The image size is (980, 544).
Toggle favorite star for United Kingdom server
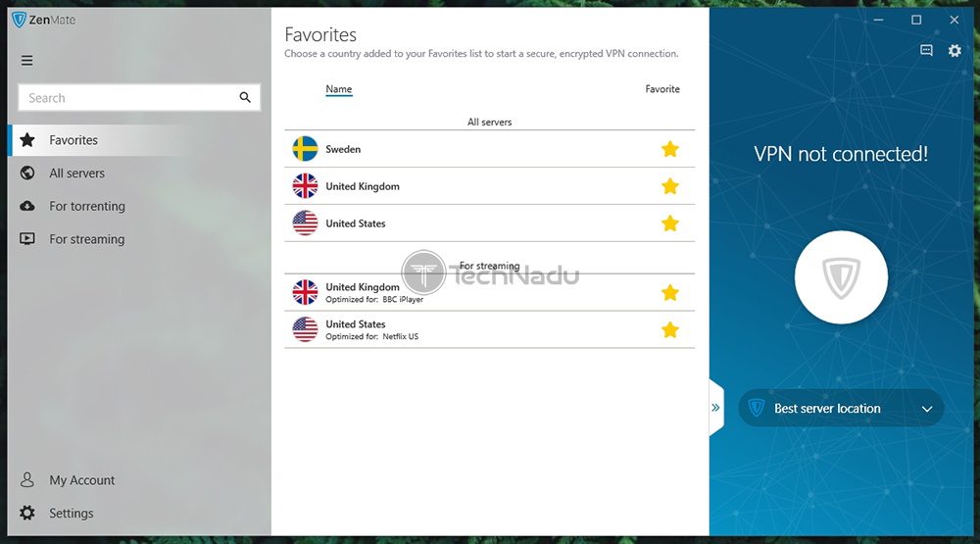(x=670, y=186)
